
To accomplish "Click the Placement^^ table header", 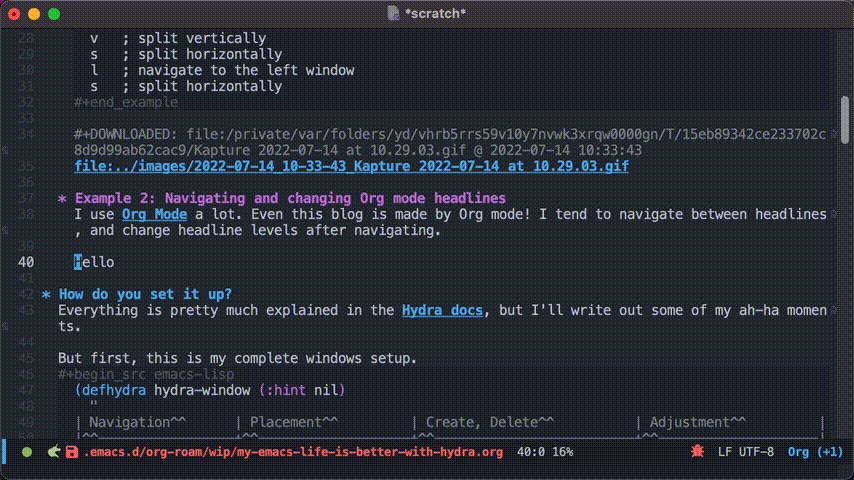I will 294,422.
